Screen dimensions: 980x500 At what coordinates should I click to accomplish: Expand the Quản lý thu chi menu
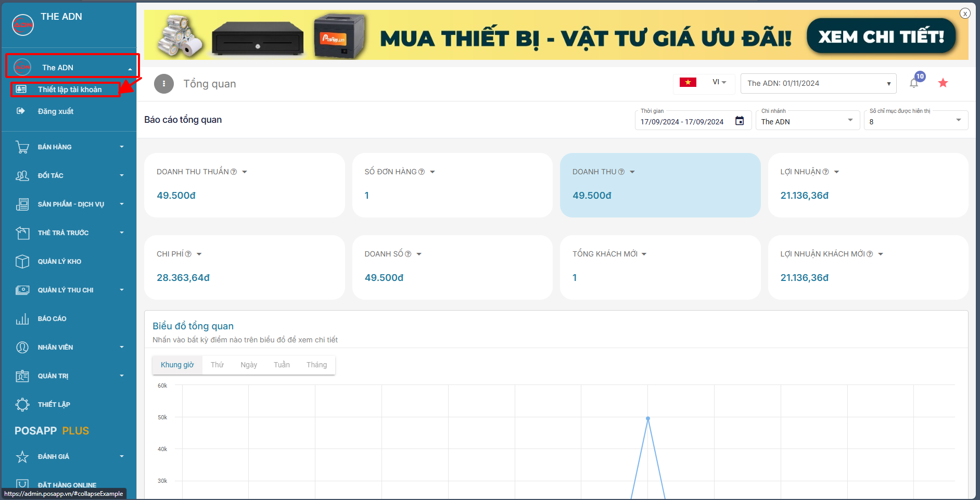tap(122, 290)
